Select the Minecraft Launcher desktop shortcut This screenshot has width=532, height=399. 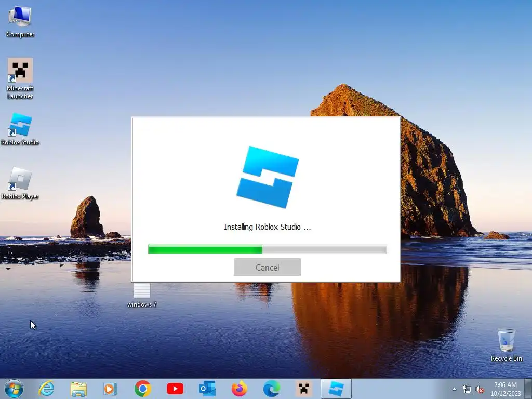tap(20, 79)
